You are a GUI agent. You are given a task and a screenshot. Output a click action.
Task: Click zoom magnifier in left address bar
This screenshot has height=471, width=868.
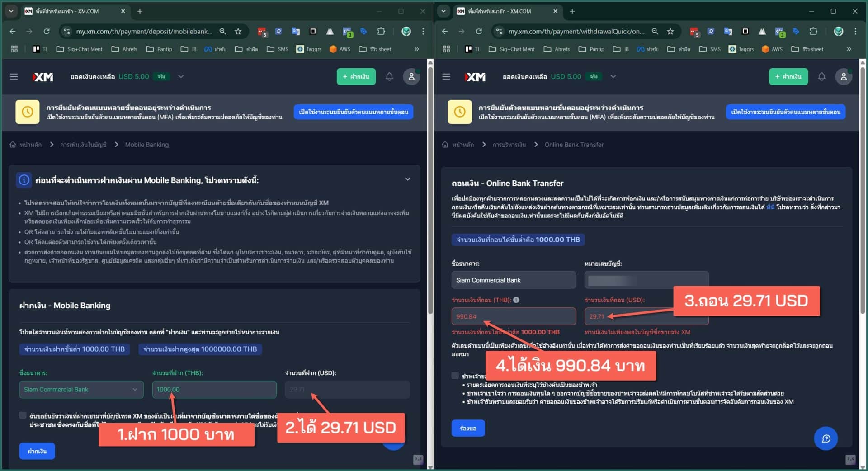pyautogui.click(x=222, y=31)
